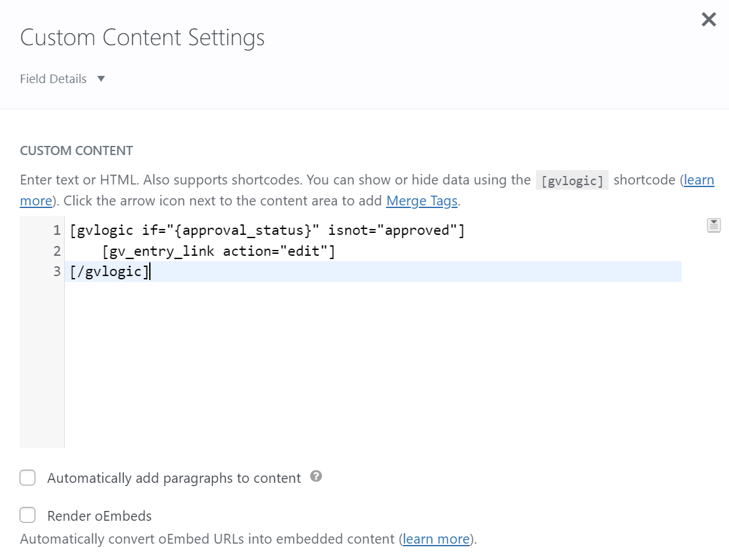Select line number 3 in editor gutter
Image resolution: width=729 pixels, height=560 pixels.
point(57,271)
